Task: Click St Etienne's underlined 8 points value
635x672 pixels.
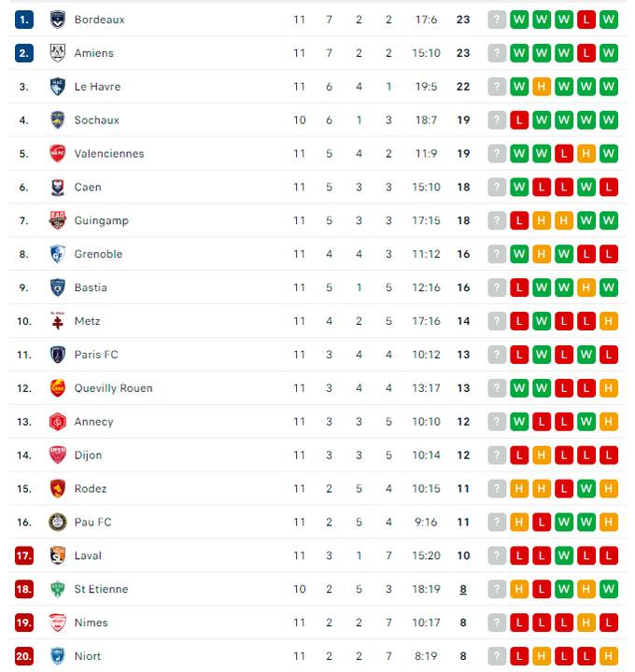Action: pyautogui.click(x=462, y=590)
